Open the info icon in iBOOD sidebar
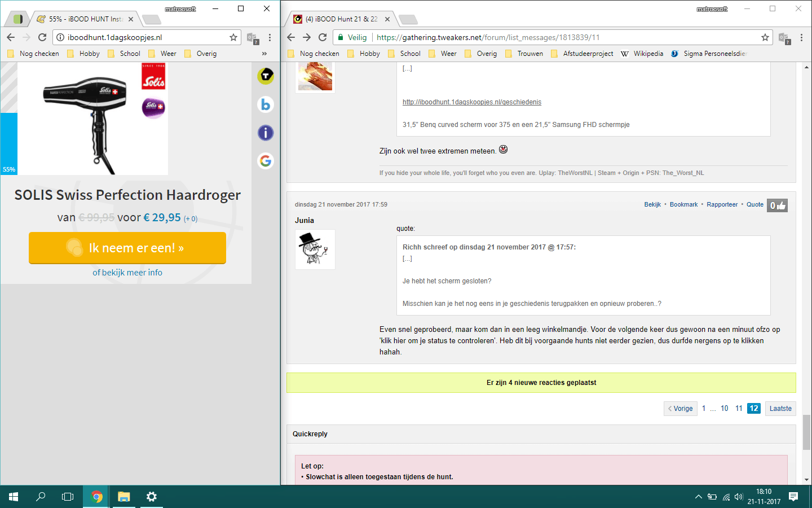 point(266,133)
